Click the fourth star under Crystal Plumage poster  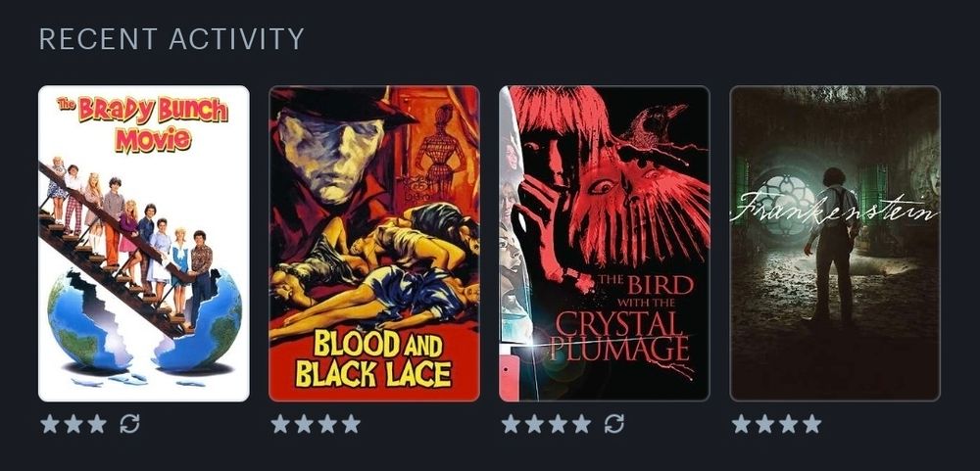(582, 424)
